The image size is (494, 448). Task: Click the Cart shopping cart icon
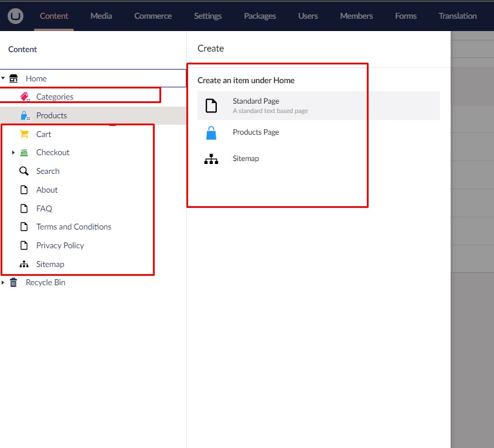(x=24, y=134)
